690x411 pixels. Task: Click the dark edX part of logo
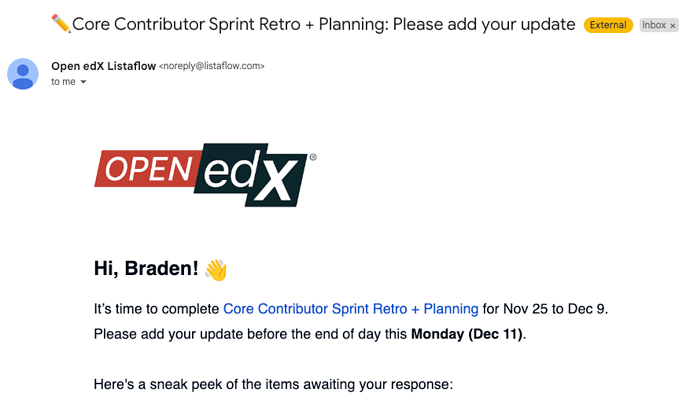point(252,175)
